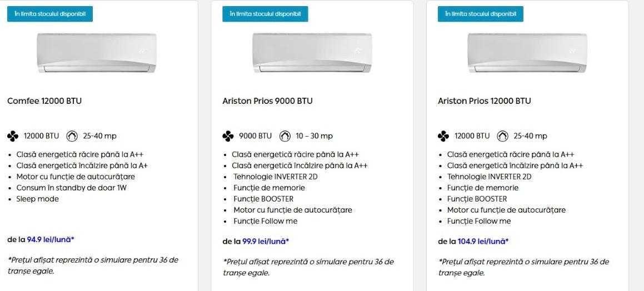The height and width of the screenshot is (291, 644).
Task: Click the Sleep mode feature on Comfee card
Action: click(x=37, y=199)
